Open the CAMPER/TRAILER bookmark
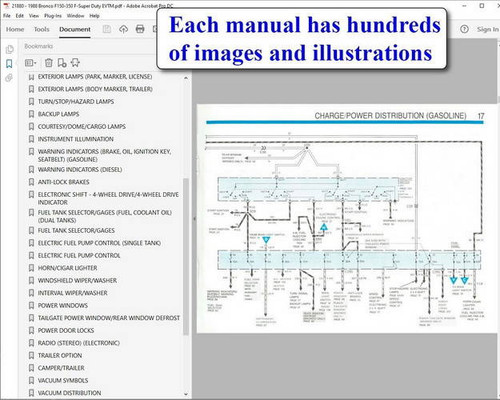This screenshot has width=500, height=400. tap(61, 368)
